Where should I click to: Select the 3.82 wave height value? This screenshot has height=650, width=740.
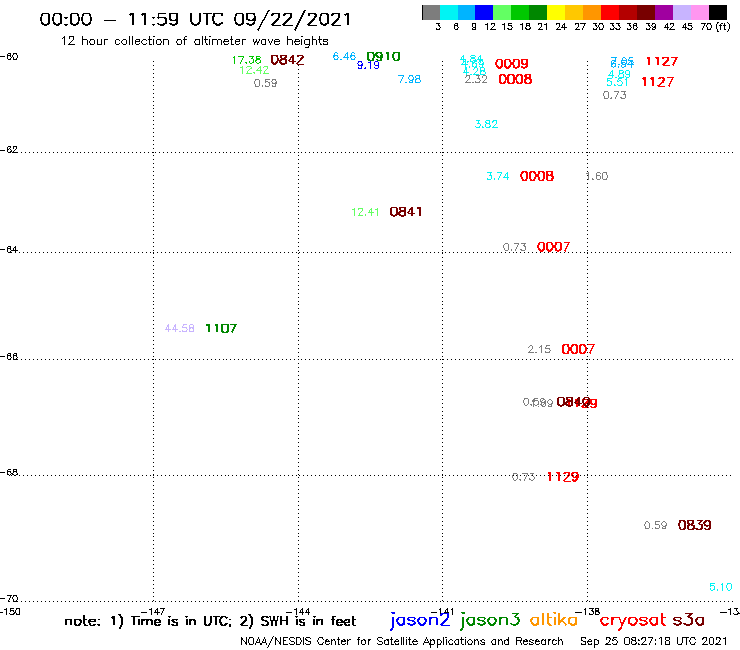(486, 124)
